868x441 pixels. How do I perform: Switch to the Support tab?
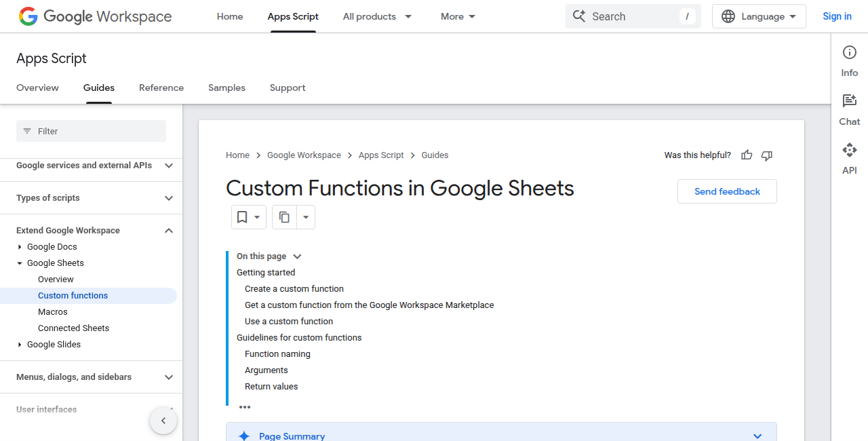(x=288, y=88)
